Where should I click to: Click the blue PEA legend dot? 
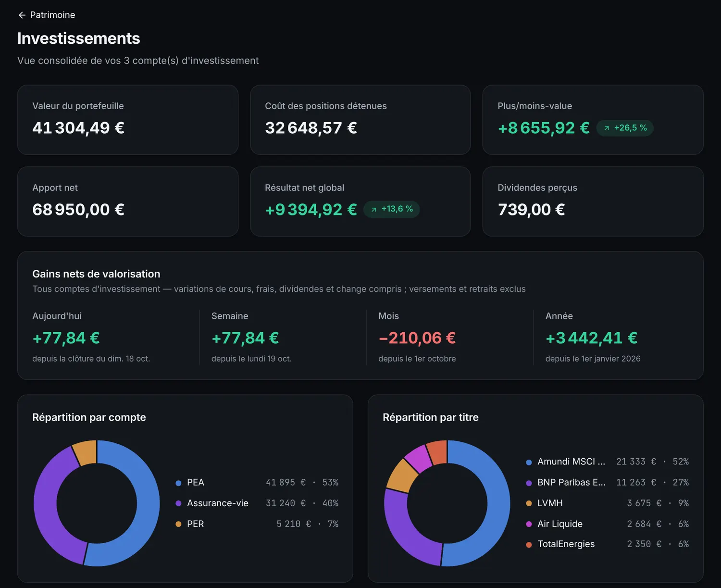coord(178,483)
